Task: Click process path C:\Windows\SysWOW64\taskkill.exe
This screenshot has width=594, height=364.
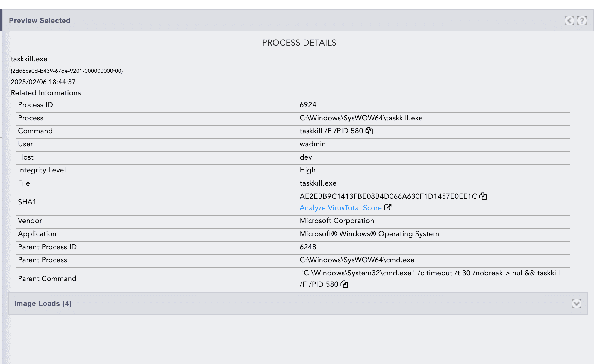Action: pyautogui.click(x=361, y=118)
